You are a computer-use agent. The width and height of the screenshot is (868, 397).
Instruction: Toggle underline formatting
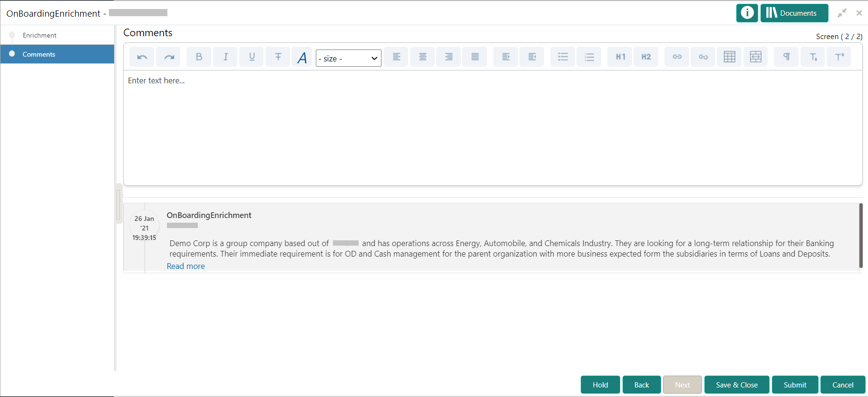pyautogui.click(x=252, y=57)
